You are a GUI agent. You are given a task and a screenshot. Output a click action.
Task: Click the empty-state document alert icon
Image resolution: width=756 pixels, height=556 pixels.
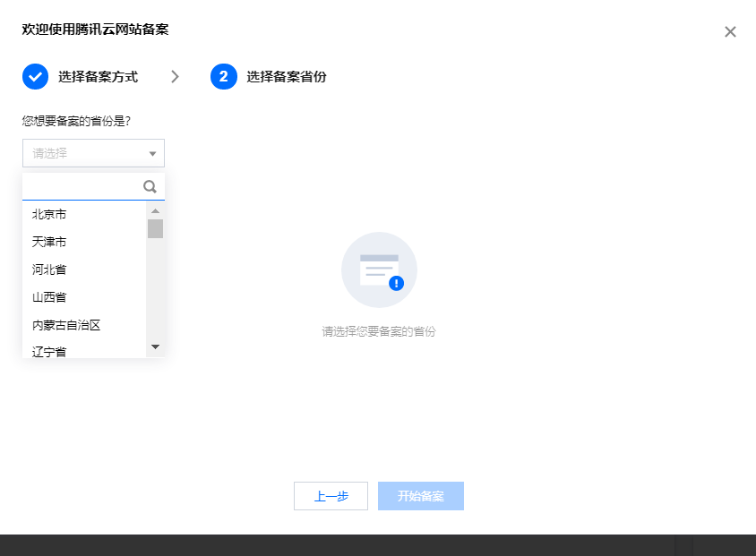(380, 269)
